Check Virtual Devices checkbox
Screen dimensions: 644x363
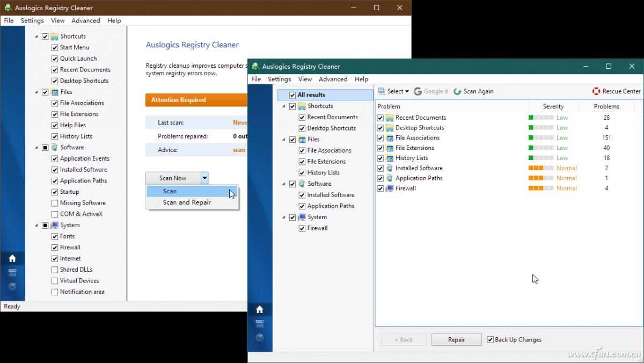coord(55,281)
